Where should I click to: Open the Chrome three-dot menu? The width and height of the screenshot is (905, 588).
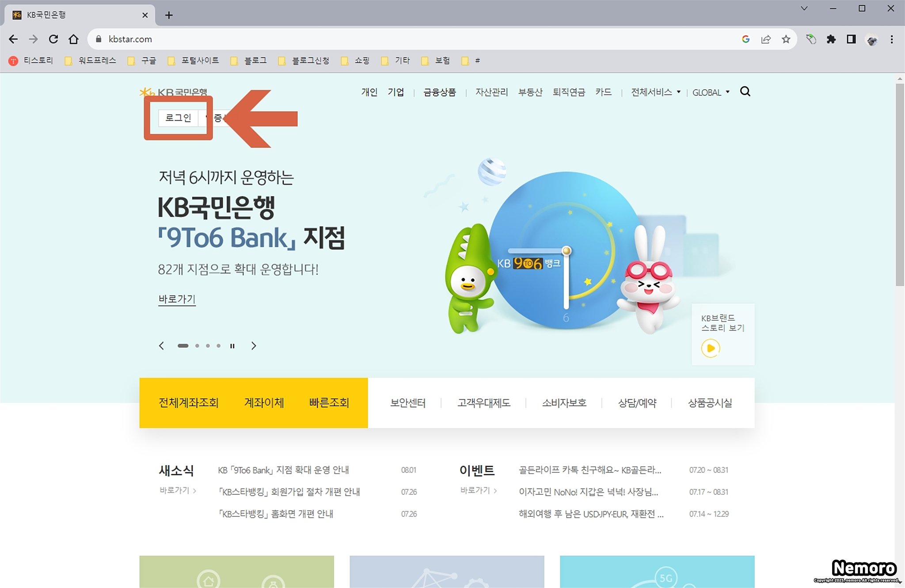click(892, 39)
